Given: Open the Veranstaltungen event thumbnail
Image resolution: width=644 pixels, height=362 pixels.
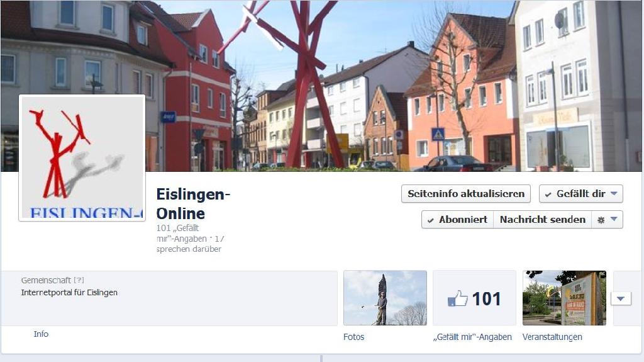Looking at the screenshot, I should coord(564,298).
